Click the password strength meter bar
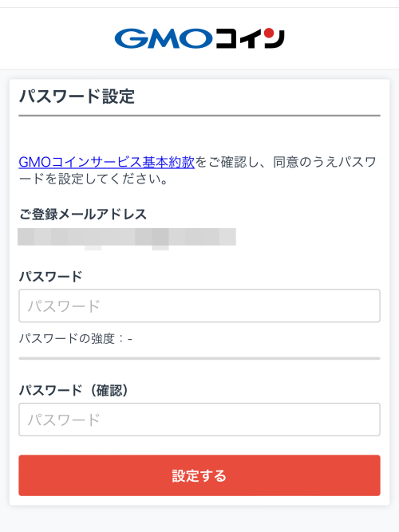The height and width of the screenshot is (532, 399). (x=199, y=358)
